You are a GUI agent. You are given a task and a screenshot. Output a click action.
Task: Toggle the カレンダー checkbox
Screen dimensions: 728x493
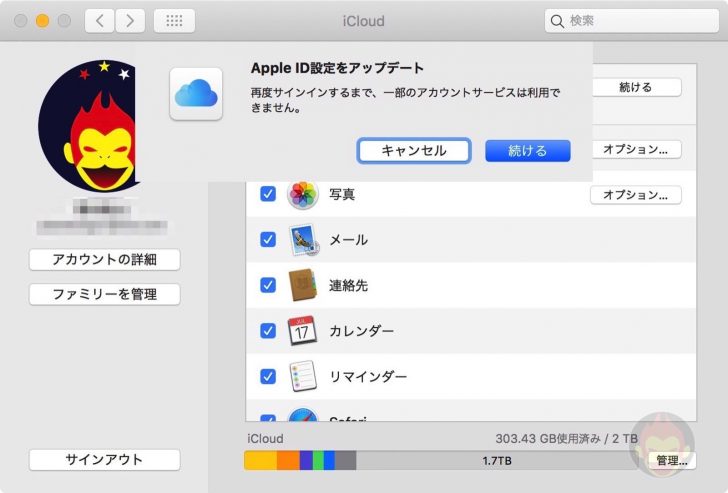(x=268, y=331)
